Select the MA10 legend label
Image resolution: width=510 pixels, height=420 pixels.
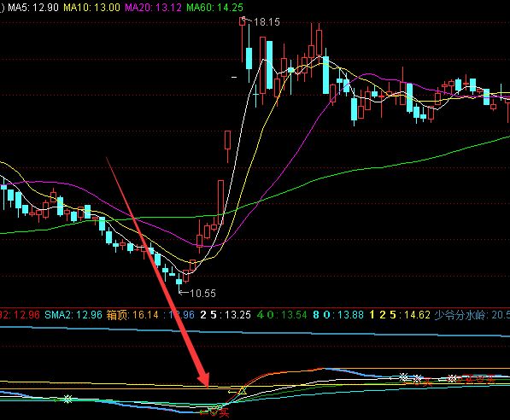(91, 7)
